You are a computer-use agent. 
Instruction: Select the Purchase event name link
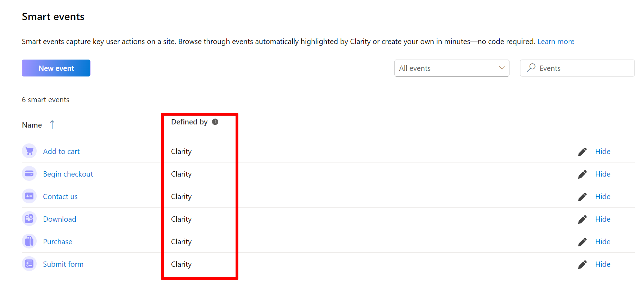tap(57, 241)
